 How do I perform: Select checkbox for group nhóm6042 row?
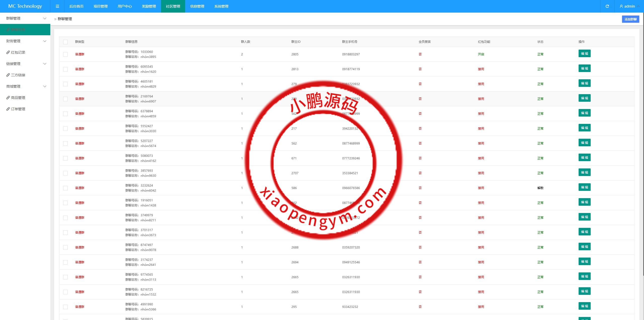65,188
